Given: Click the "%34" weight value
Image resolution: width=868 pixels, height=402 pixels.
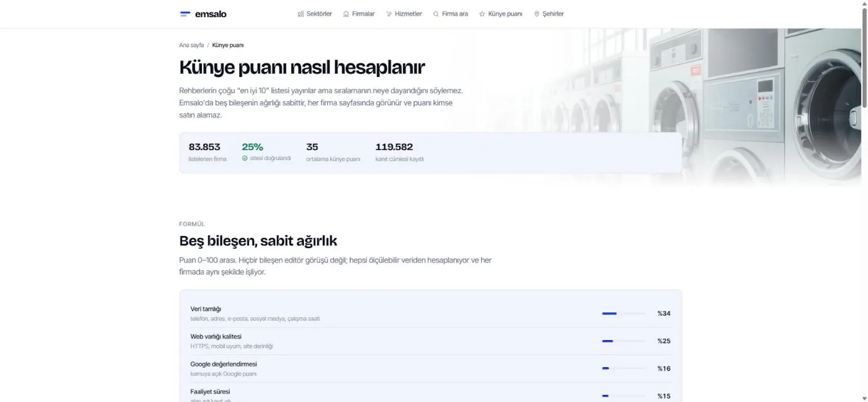Looking at the screenshot, I should [x=664, y=314].
